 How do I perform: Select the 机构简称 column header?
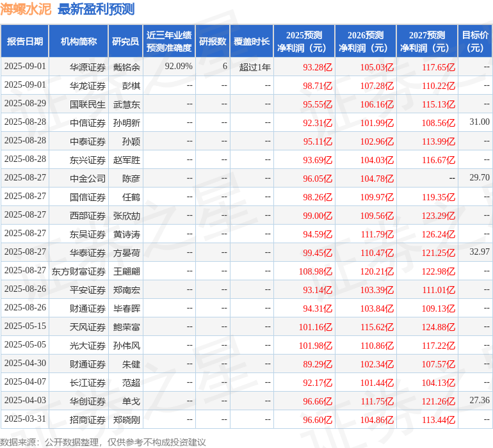click(x=79, y=42)
